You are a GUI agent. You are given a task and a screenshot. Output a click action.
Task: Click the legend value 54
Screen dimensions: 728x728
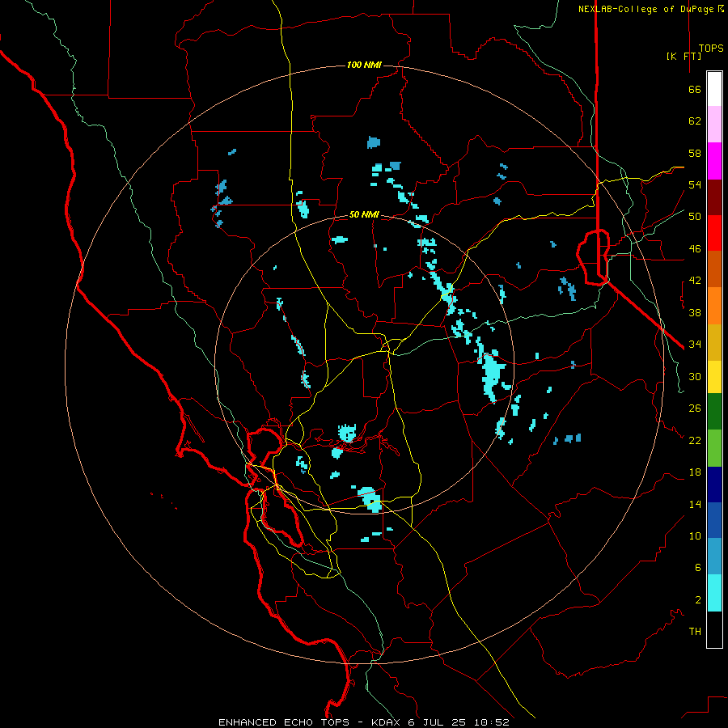[x=695, y=184]
